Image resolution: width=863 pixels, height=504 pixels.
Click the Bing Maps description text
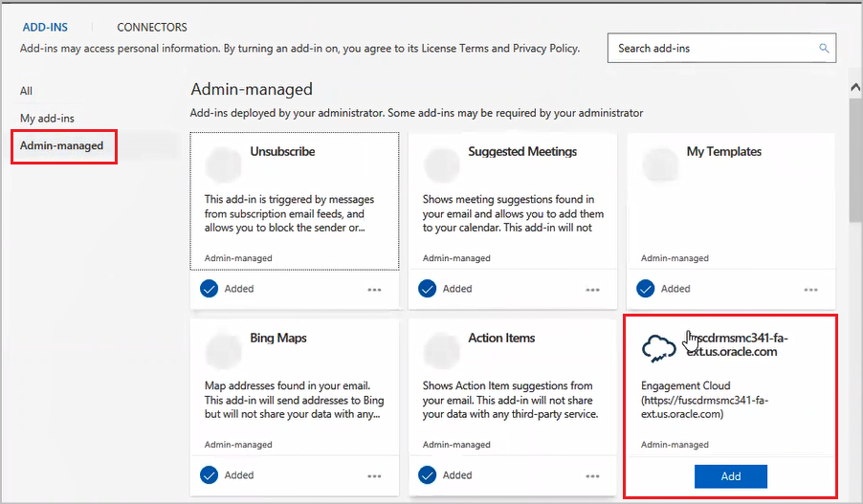pos(295,400)
